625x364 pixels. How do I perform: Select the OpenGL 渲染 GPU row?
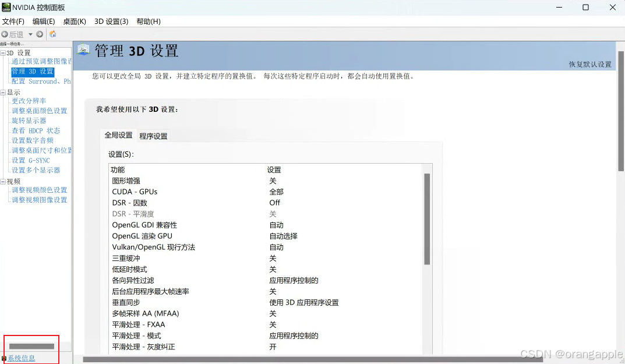click(265, 236)
